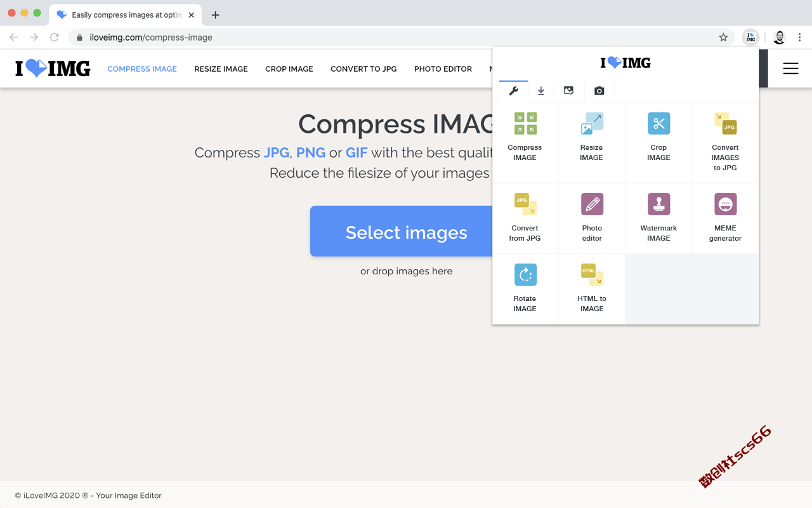Open a new browser tab
This screenshot has width=812, height=508.
pyautogui.click(x=216, y=15)
